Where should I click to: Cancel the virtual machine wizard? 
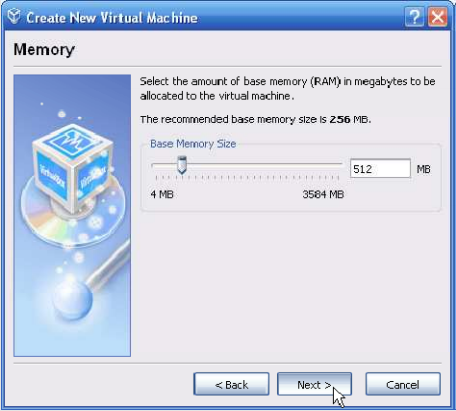point(403,384)
